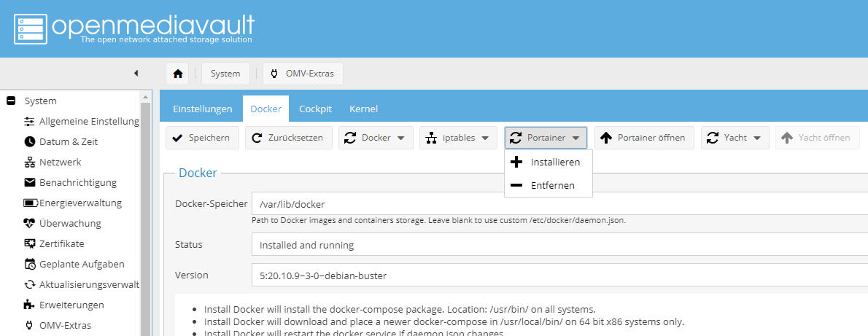The image size is (868, 336).
Task: Click the envelope icon beside Benachrichtigung
Action: pos(30,182)
